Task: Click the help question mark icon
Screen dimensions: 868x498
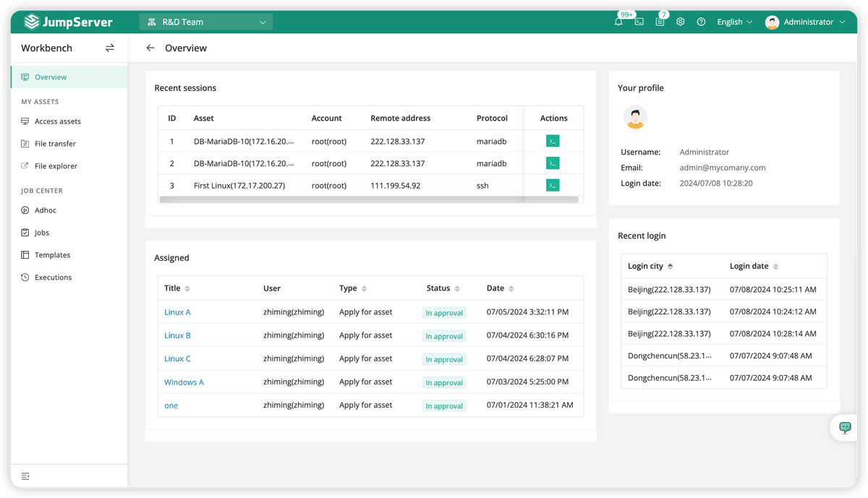Action: (x=701, y=22)
